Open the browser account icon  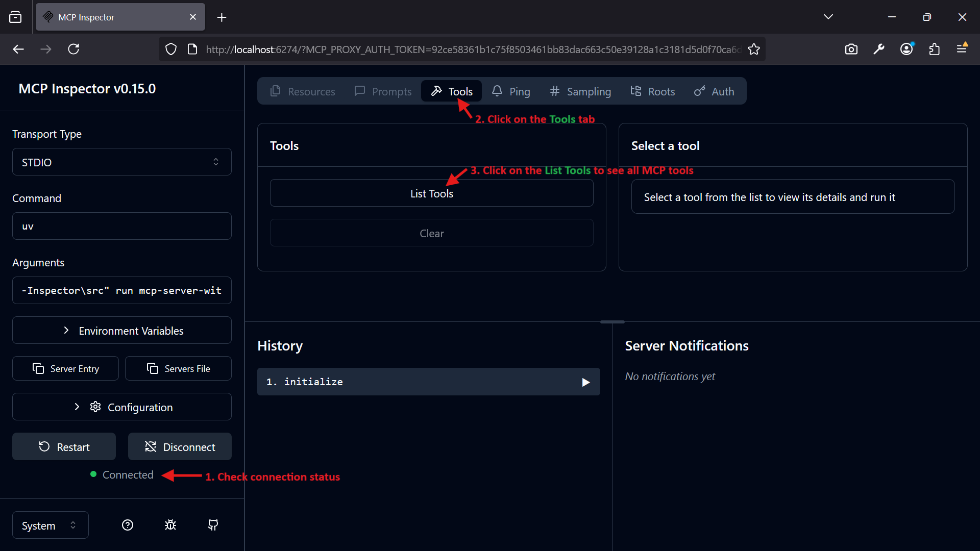[906, 49]
